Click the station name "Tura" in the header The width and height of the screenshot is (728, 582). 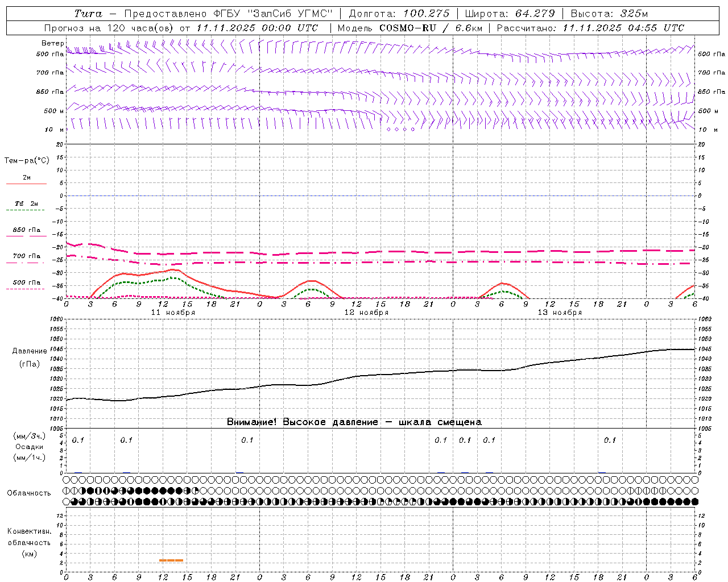[x=88, y=14]
